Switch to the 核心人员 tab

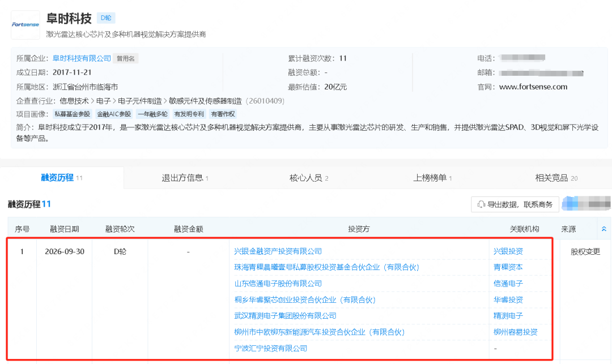[x=309, y=178]
